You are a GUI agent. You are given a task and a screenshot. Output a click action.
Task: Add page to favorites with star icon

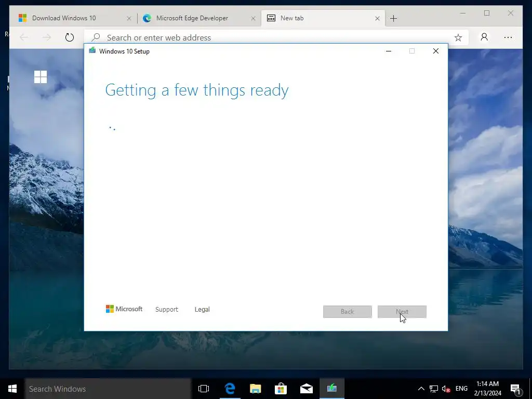pos(458,37)
